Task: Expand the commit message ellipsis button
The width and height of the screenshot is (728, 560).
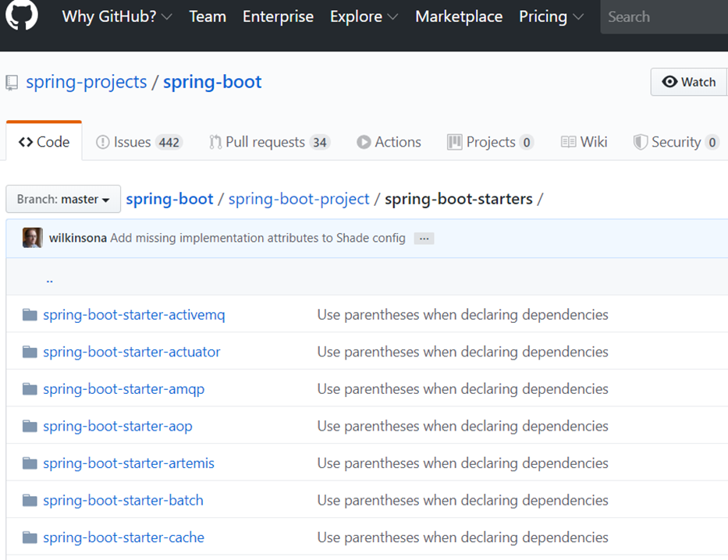Action: (424, 239)
